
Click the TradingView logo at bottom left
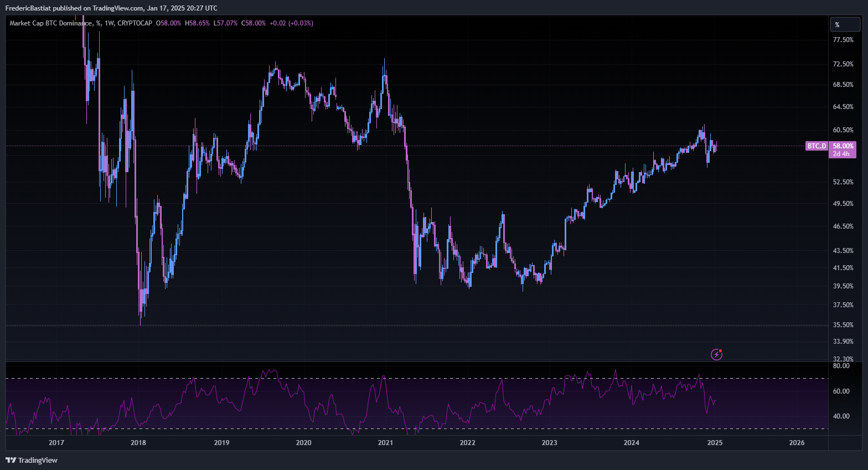coord(32,460)
